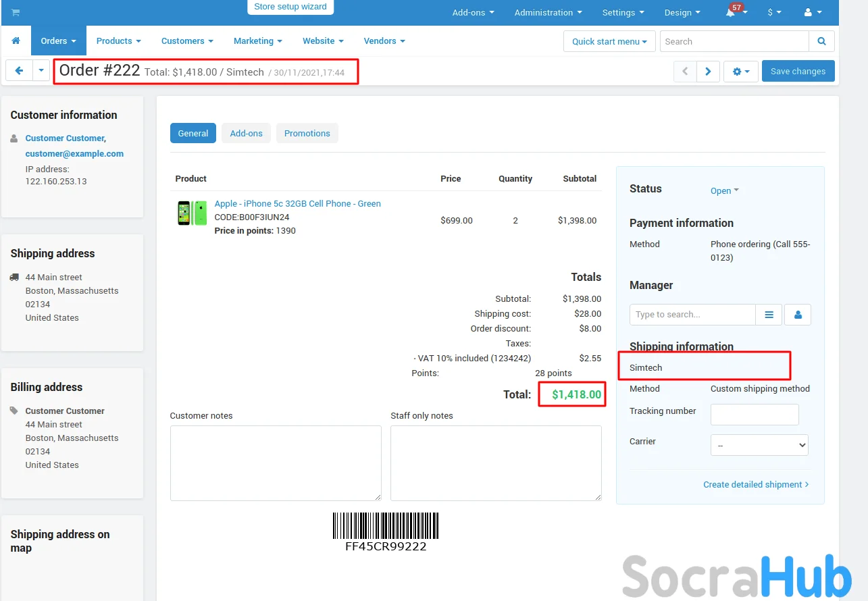Click the green iPhone product thumbnail
The width and height of the screenshot is (868, 601).
point(192,213)
